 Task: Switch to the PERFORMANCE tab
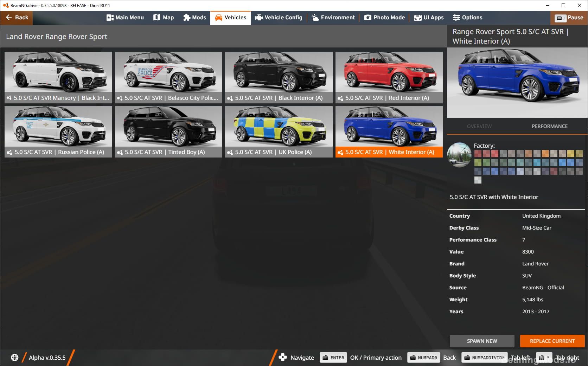(x=549, y=126)
